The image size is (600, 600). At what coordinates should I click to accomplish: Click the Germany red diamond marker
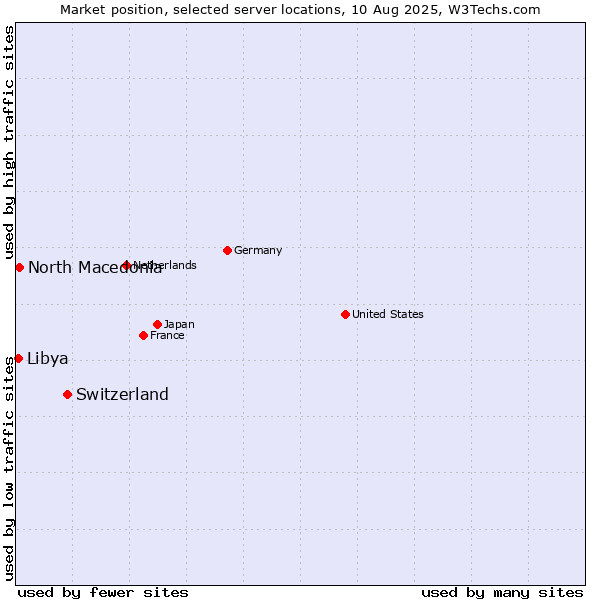point(228,251)
